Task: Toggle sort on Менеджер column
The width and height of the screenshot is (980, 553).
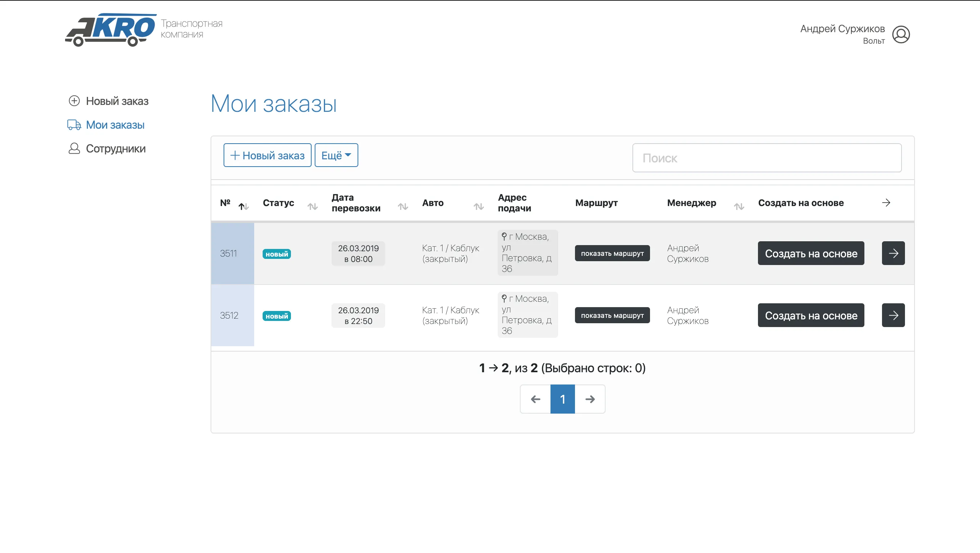Action: click(739, 206)
